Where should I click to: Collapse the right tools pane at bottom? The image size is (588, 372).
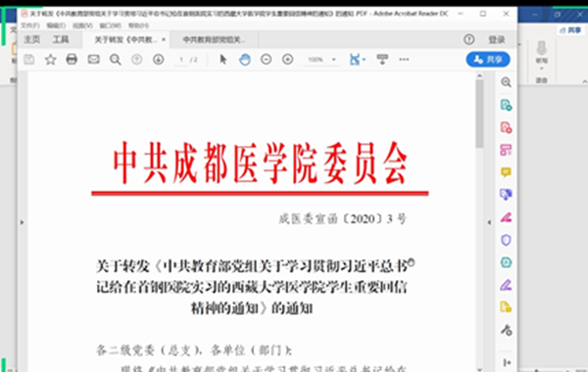(x=507, y=362)
